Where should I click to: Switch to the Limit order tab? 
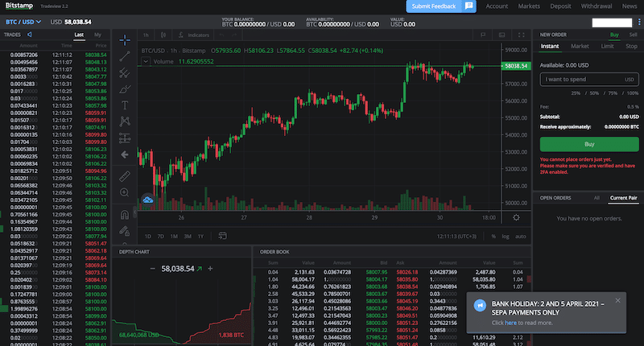(x=608, y=47)
